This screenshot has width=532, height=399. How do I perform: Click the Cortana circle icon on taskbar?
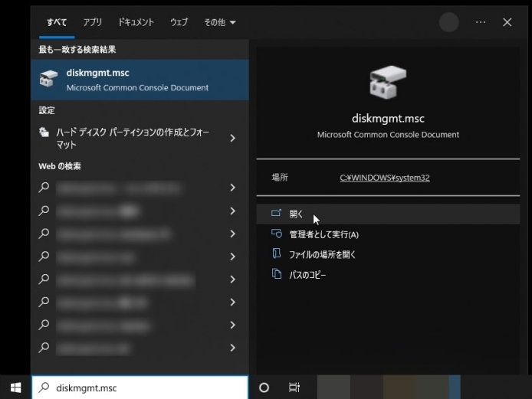(264, 388)
